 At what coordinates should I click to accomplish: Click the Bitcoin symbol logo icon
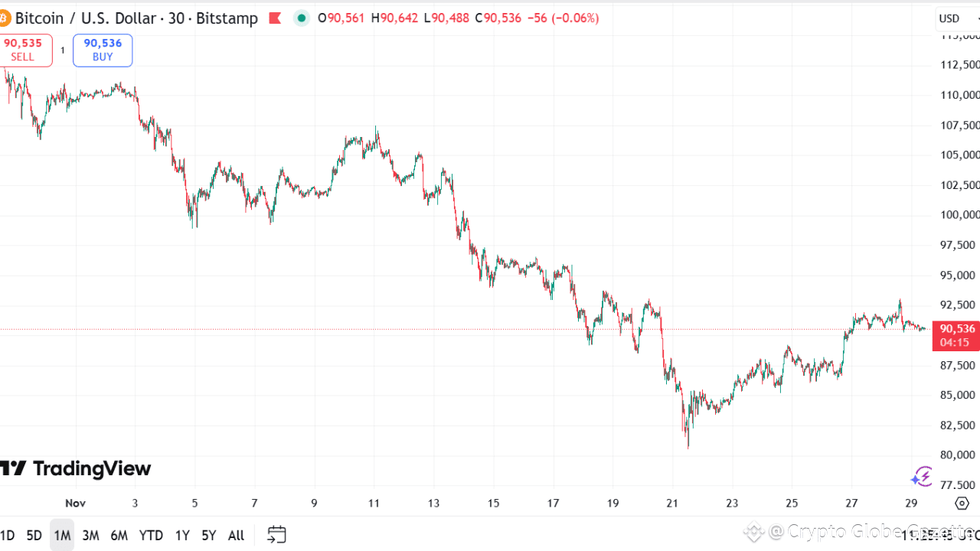[x=4, y=18]
